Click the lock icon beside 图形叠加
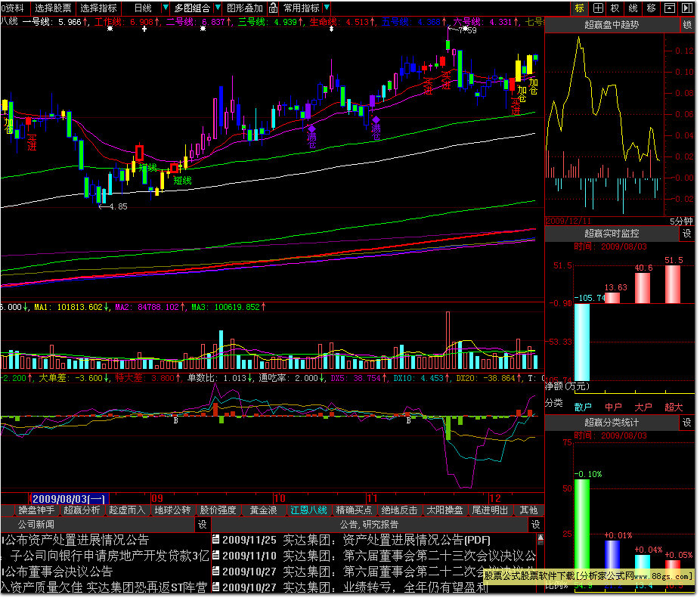Screen dimensions: 700x598 point(273,8)
